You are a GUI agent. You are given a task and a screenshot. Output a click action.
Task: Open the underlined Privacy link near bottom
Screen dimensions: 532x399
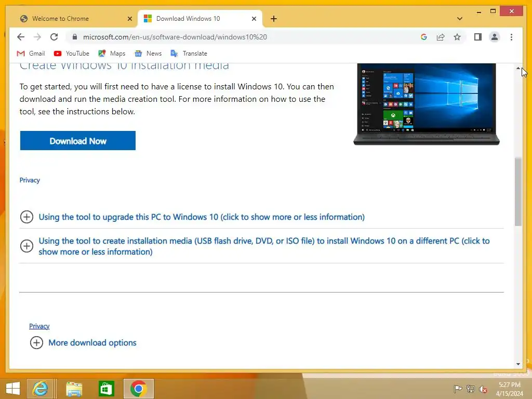tap(39, 326)
